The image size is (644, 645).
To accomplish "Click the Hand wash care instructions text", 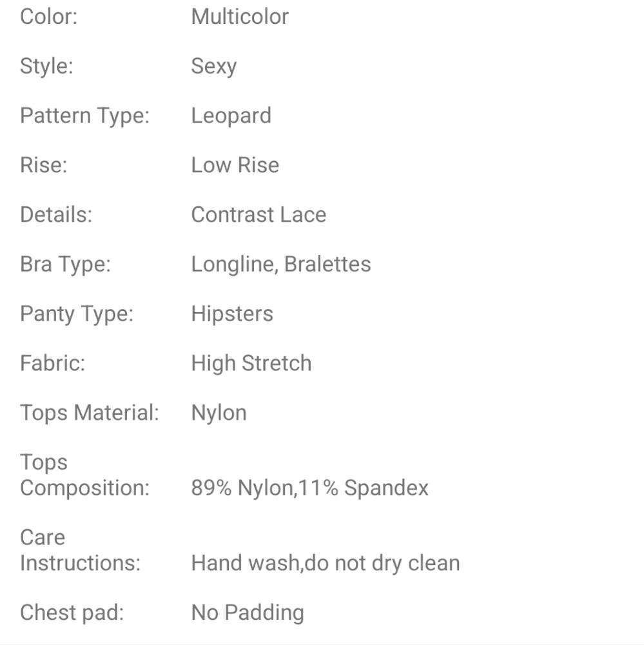I will point(326,563).
